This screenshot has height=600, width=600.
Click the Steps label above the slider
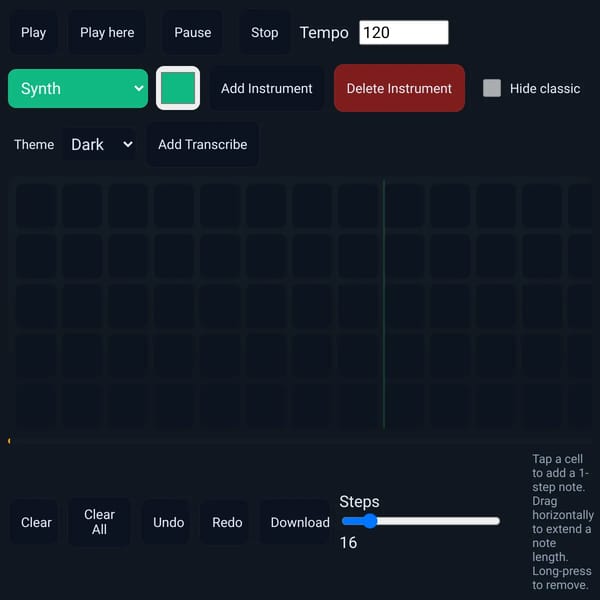click(x=359, y=502)
